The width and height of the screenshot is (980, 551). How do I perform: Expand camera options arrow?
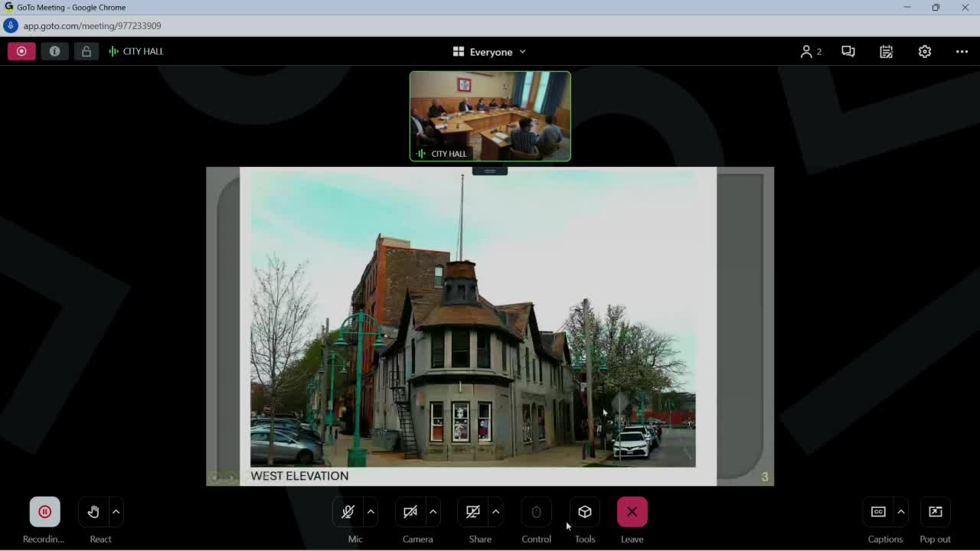click(433, 512)
